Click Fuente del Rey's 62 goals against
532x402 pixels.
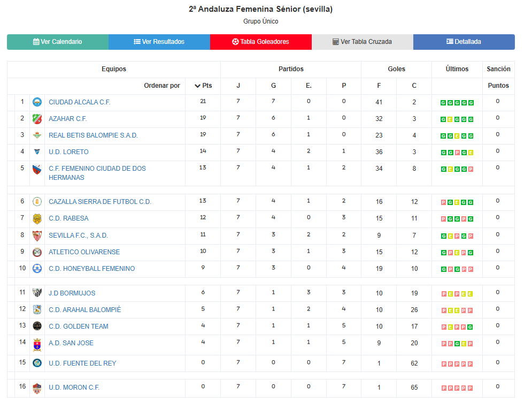(x=414, y=363)
